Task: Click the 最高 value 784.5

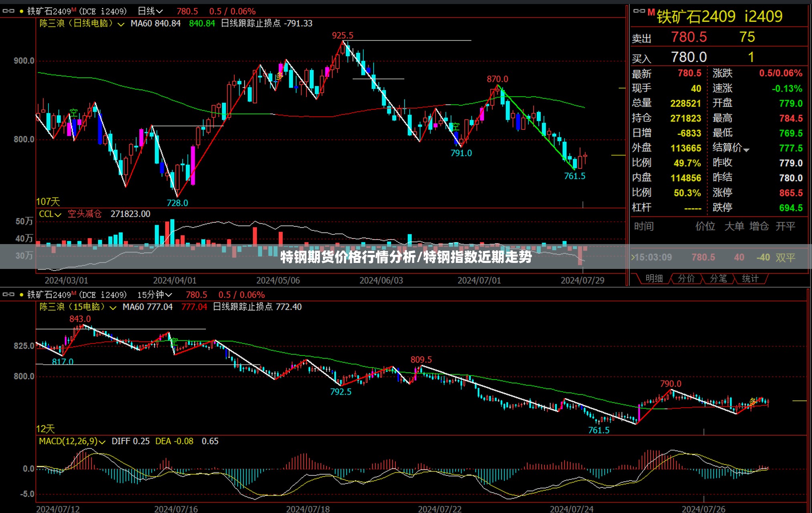Action: 791,118
